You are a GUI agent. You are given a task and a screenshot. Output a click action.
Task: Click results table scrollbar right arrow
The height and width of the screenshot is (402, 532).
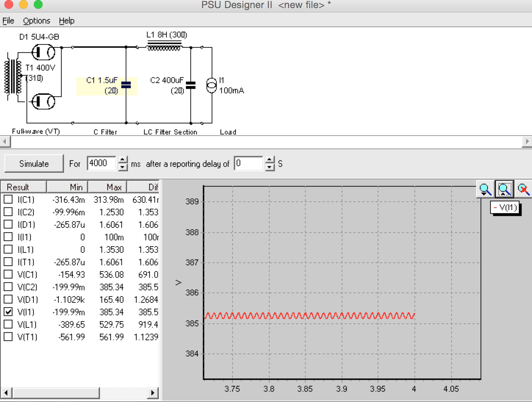tap(153, 393)
